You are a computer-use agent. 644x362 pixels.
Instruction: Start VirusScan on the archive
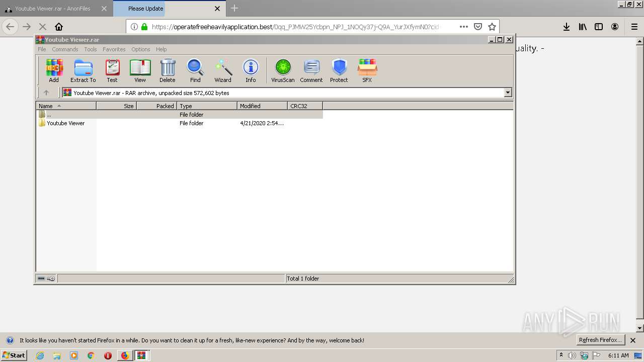point(283,70)
